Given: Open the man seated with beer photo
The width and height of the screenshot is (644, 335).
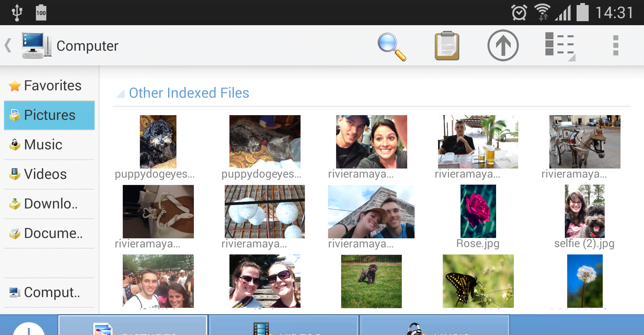Looking at the screenshot, I should [x=478, y=142].
